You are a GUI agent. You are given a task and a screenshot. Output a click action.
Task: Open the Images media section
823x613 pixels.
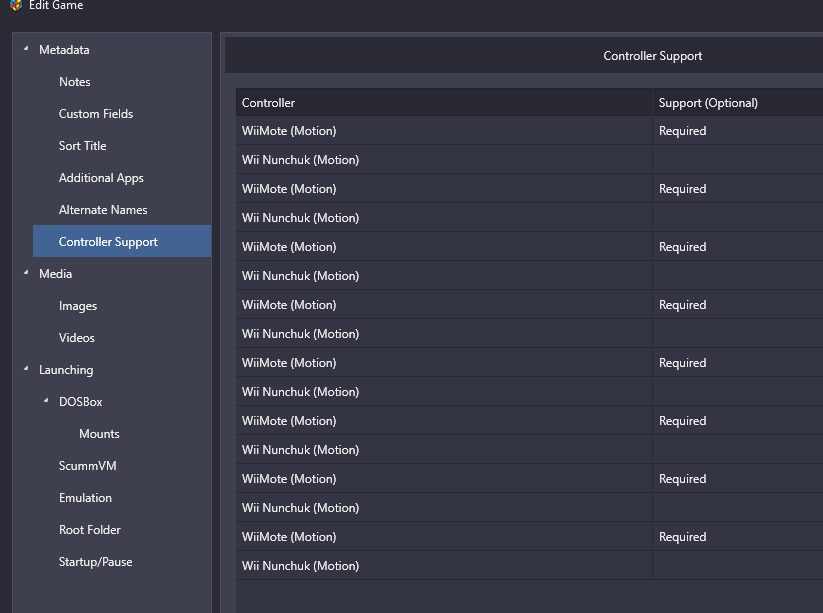click(78, 306)
